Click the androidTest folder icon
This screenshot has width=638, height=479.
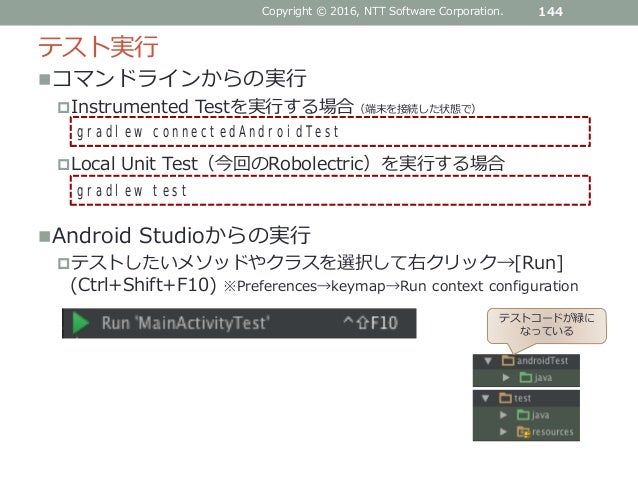(508, 361)
